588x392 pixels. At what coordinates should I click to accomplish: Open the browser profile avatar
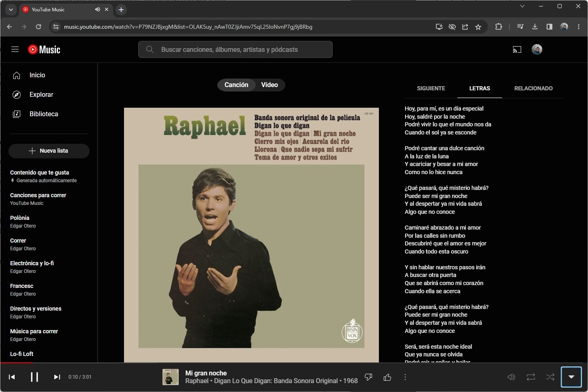click(x=564, y=27)
